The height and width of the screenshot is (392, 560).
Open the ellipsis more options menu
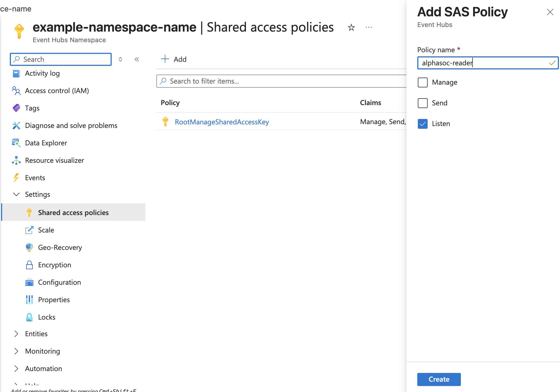click(x=369, y=27)
